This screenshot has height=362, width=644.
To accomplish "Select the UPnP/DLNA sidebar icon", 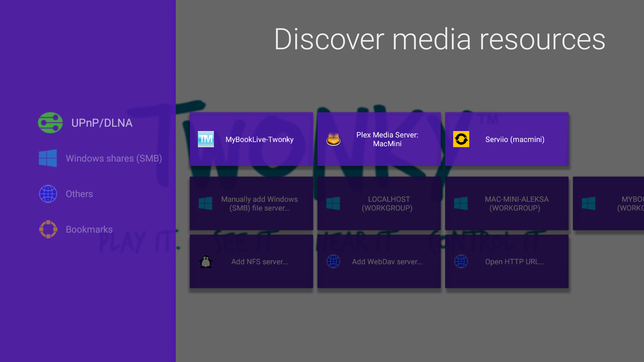I will tap(50, 123).
